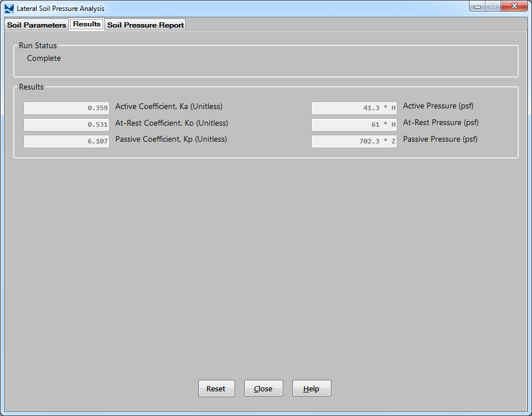This screenshot has width=532, height=416.
Task: Click the Lateral Soil Pressure Analysis title text
Action: pyautogui.click(x=61, y=9)
